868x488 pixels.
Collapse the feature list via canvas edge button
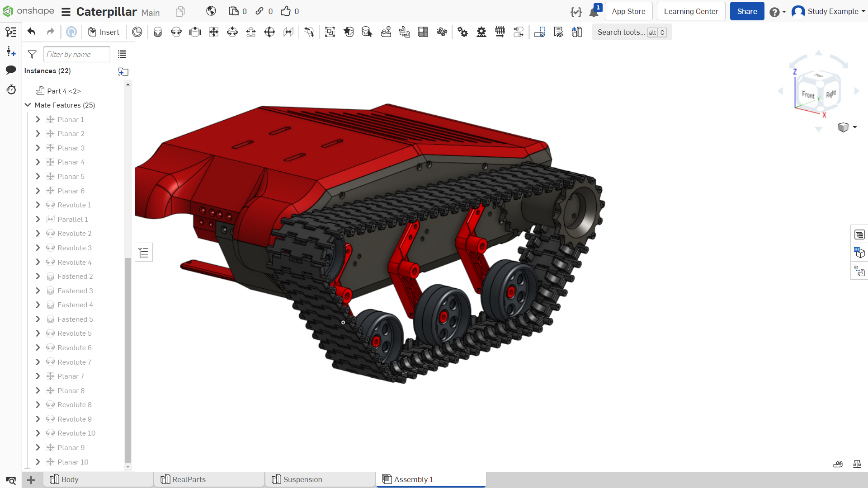pos(144,253)
